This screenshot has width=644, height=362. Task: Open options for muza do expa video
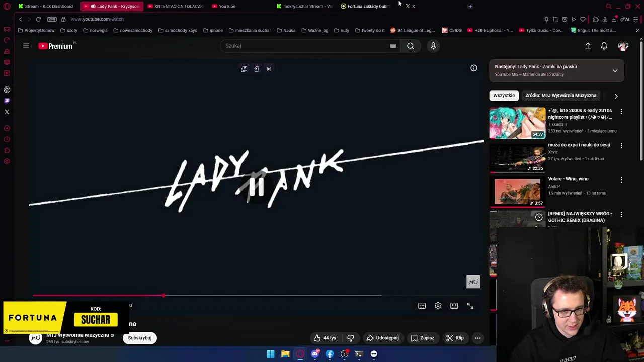(x=621, y=146)
